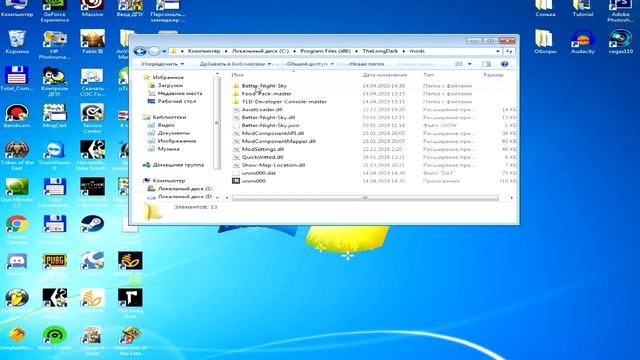This screenshot has height=360, width=640.
Task: Click GeForce Experience desktop icon
Action: 55,11
